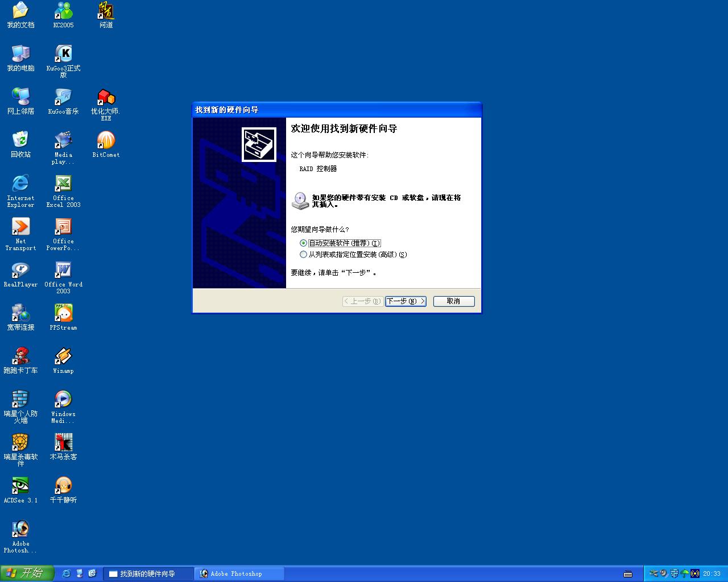Image resolution: width=728 pixels, height=582 pixels.
Task: Click the 下一步 button in the wizard
Action: (x=406, y=301)
